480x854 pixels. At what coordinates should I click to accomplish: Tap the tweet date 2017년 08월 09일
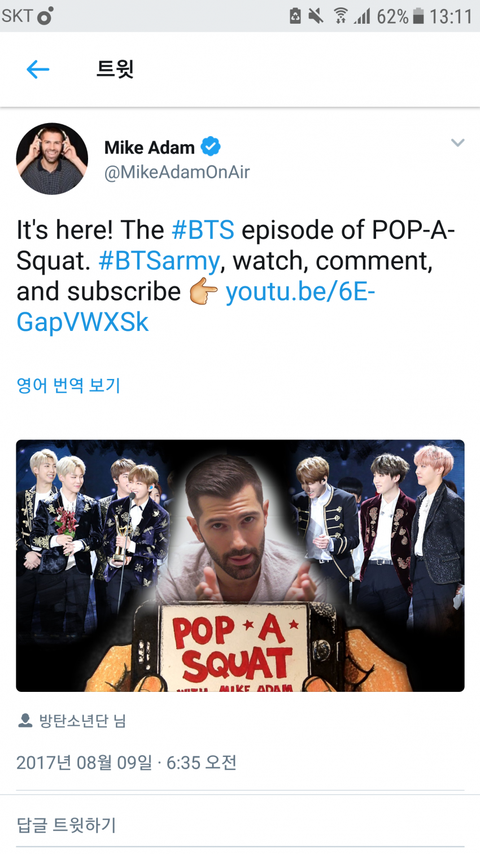coord(84,762)
